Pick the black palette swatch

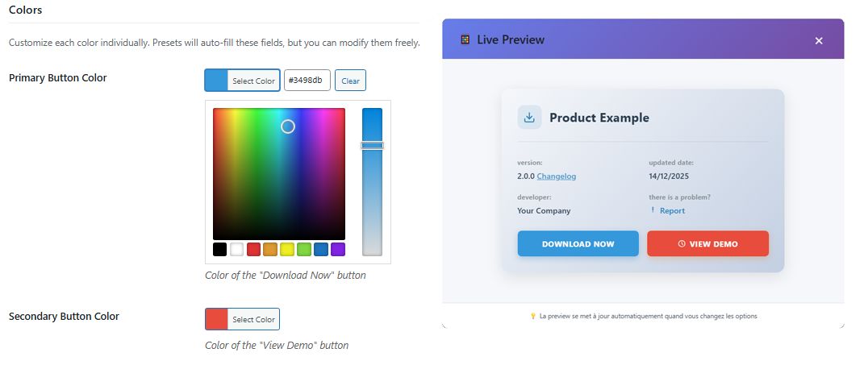pos(219,250)
